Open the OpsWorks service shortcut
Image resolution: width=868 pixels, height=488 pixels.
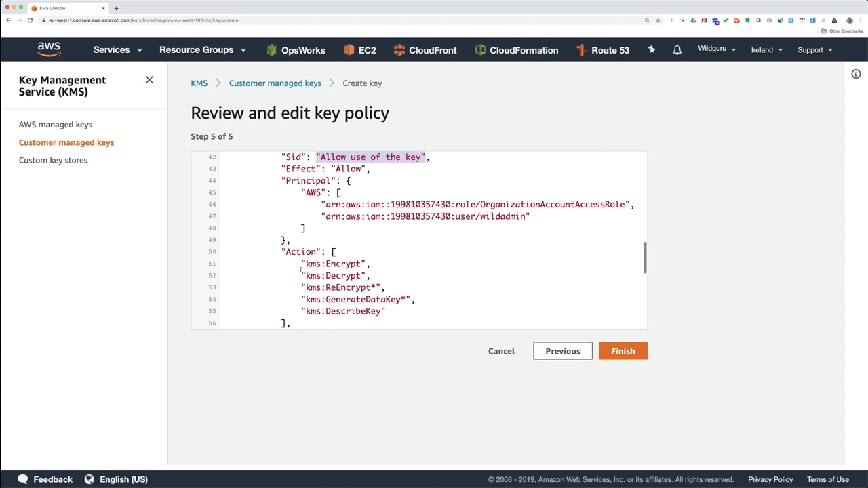tap(296, 50)
